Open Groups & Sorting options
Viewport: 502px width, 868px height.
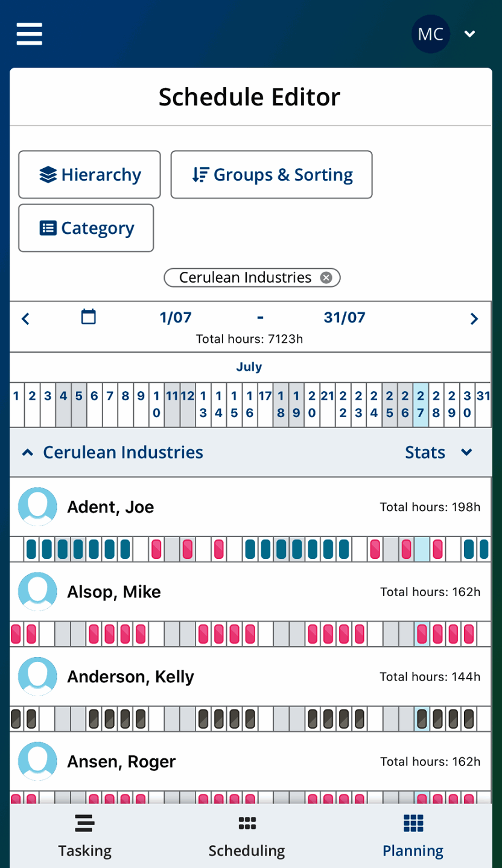coord(272,175)
